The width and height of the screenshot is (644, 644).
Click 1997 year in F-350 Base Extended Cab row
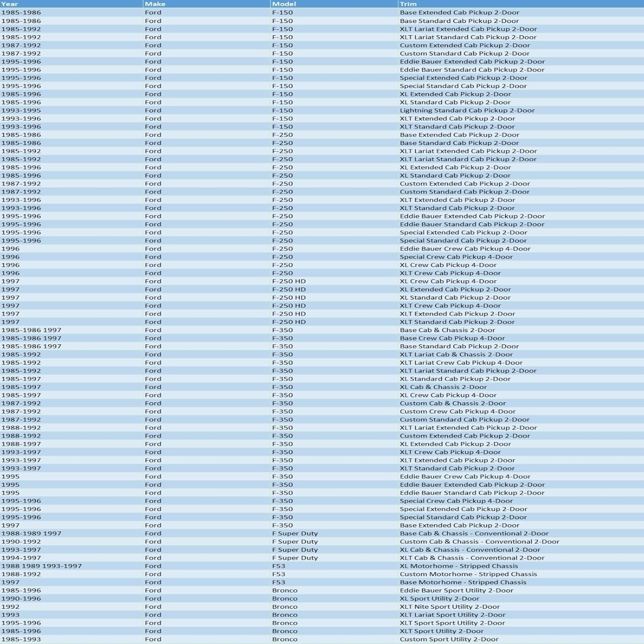click(10, 525)
